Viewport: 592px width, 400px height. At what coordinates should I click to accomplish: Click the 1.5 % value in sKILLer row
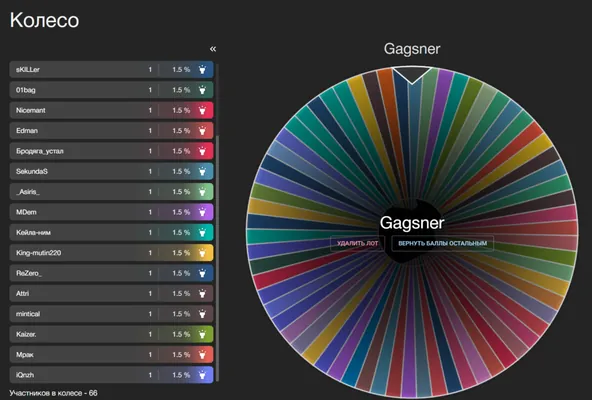coord(181,69)
